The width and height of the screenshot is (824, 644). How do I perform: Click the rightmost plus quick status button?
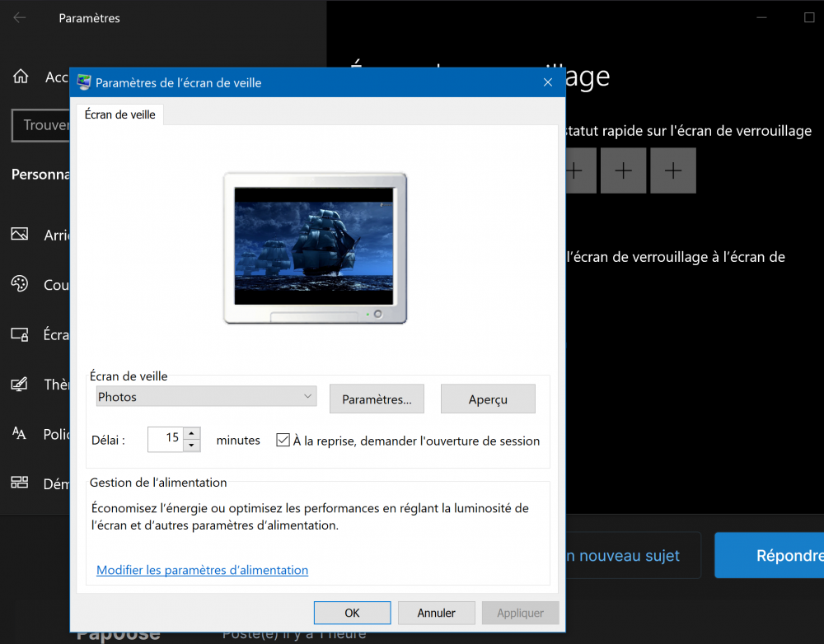click(x=673, y=170)
